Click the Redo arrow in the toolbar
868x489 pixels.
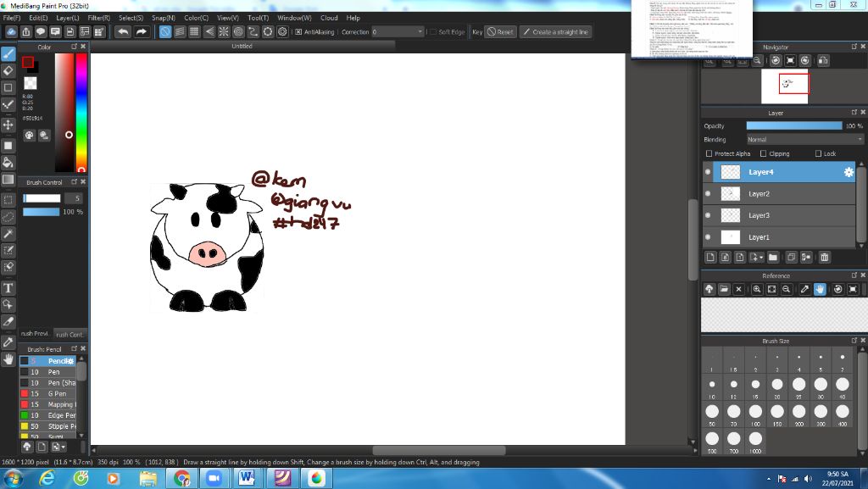click(x=142, y=32)
